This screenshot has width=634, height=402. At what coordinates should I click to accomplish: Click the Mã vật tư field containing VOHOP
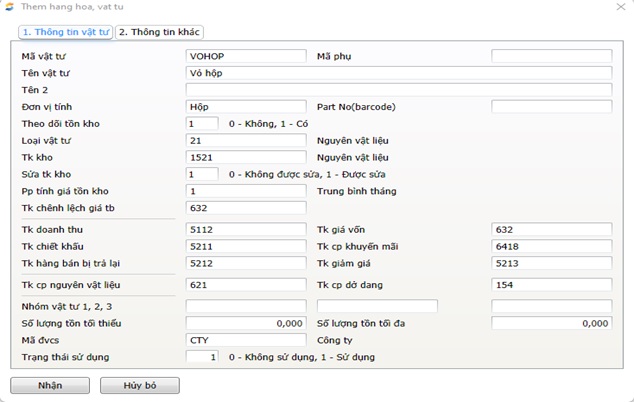246,56
